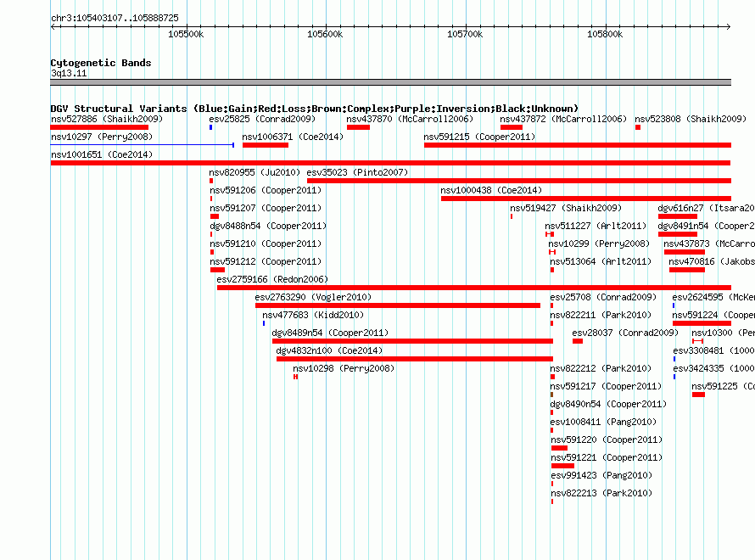This screenshot has width=755, height=560.
Task: Click the chr3:105403107..105888725 range label
Action: (x=115, y=18)
